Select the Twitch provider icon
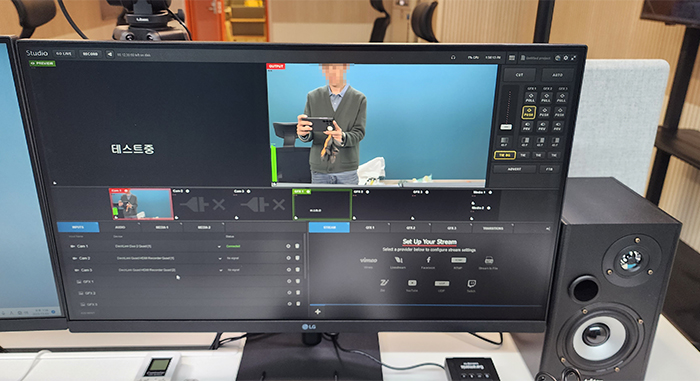Viewport: 700px width, 381px height. 471,284
